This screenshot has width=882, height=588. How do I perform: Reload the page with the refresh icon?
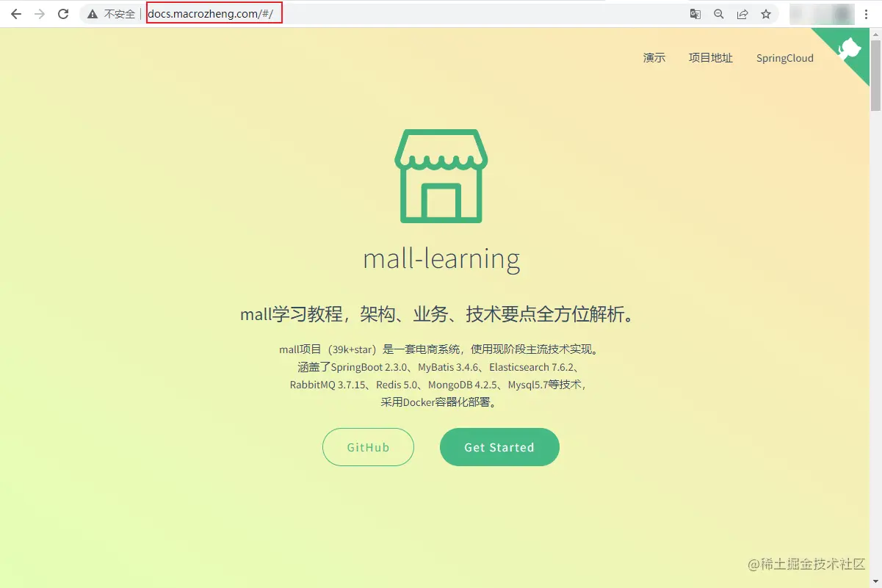tap(63, 14)
